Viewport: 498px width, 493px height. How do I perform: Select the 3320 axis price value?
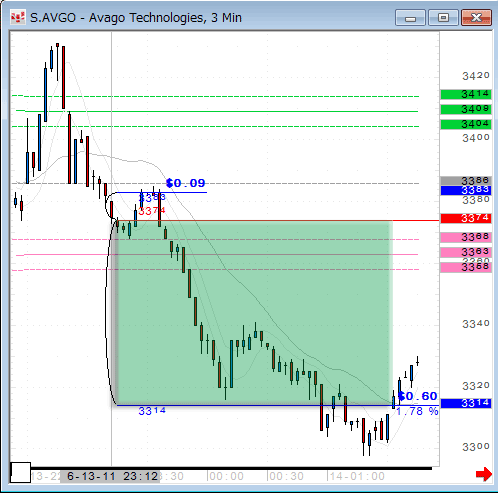coord(476,386)
